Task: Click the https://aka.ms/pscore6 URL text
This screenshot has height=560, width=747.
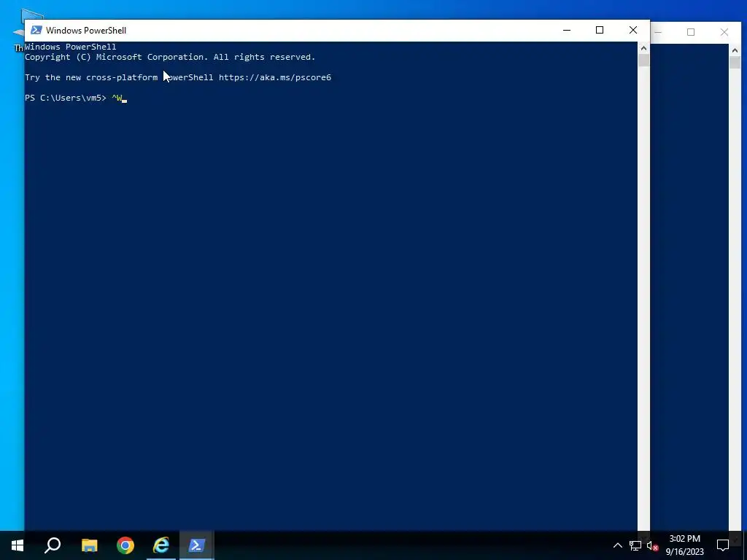Action: tap(275, 77)
